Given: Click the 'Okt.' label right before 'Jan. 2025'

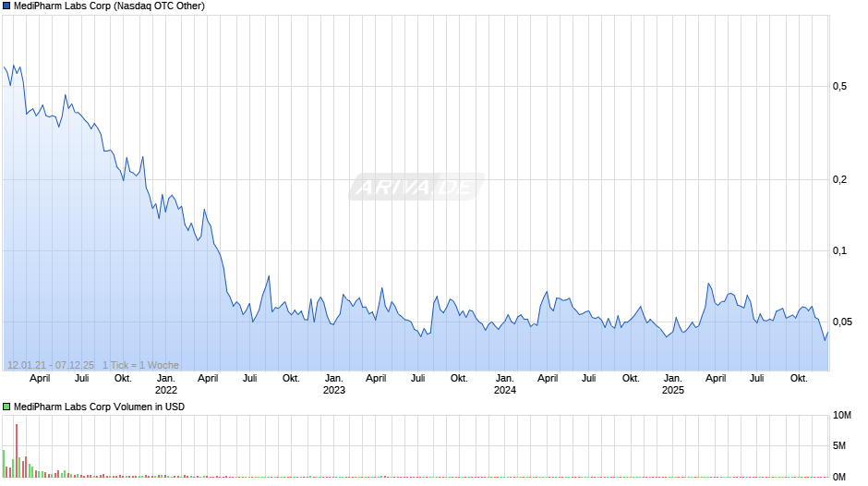Looking at the screenshot, I should [x=631, y=379].
